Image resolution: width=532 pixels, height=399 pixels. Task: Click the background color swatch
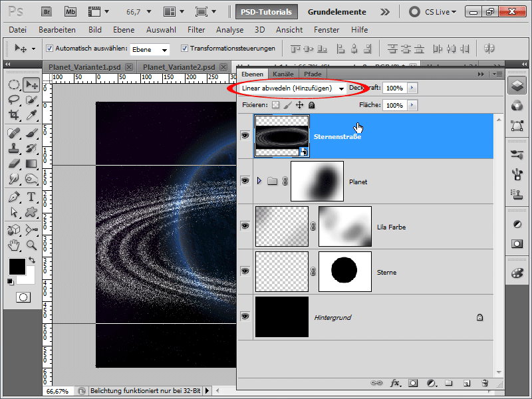tap(30, 278)
